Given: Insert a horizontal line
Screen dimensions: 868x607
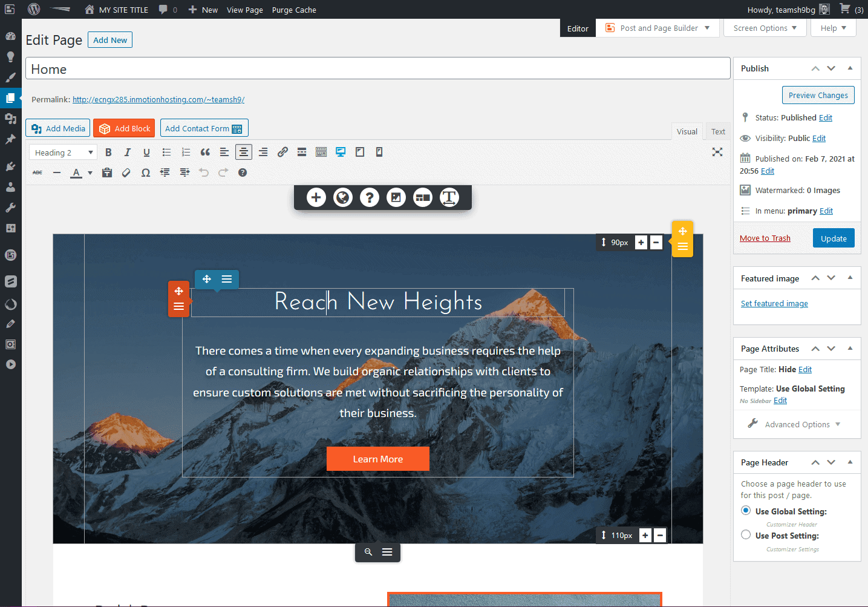Looking at the screenshot, I should tap(57, 172).
